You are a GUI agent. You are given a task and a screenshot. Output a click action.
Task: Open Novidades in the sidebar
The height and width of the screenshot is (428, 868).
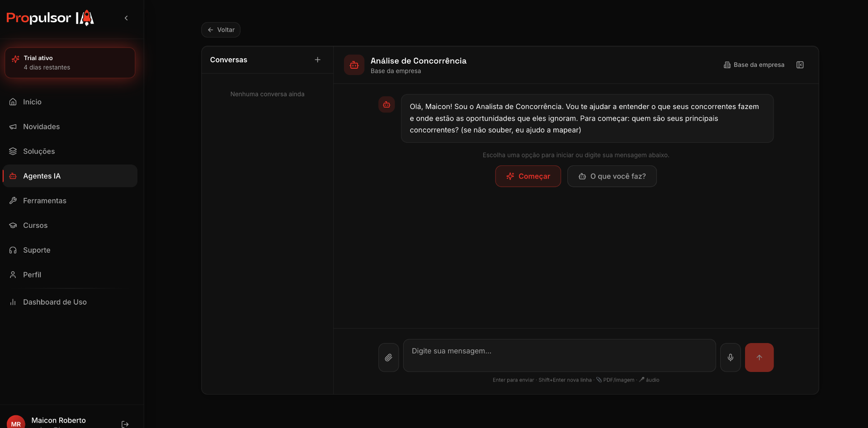click(x=70, y=127)
